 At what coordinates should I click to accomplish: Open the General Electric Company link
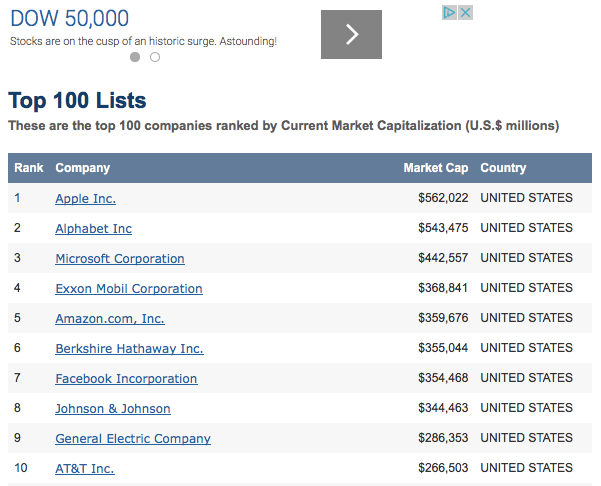tap(133, 438)
